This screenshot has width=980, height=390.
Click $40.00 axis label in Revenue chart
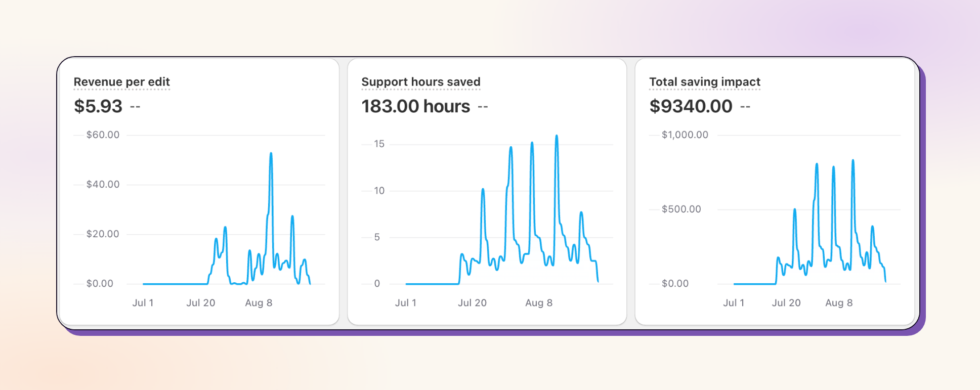coord(103,185)
